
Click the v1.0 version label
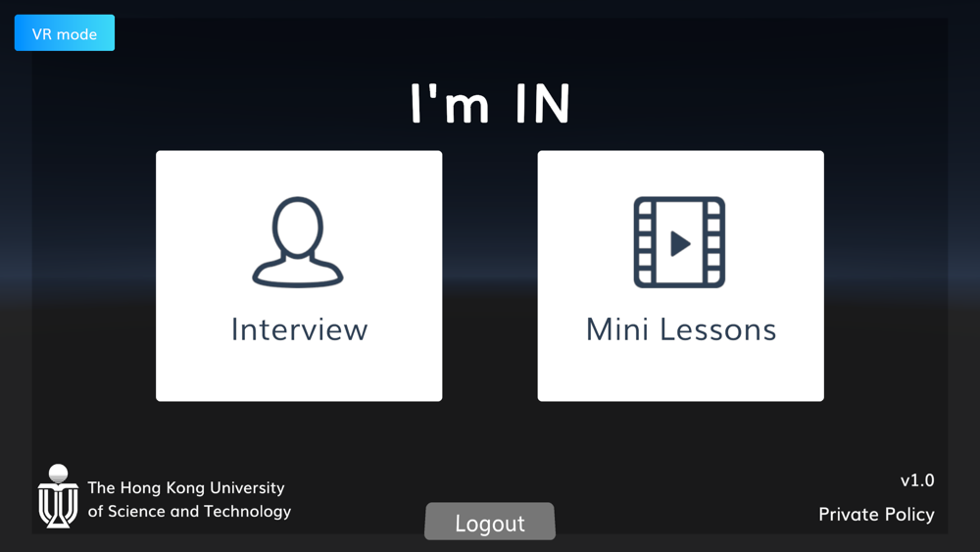[x=917, y=480]
